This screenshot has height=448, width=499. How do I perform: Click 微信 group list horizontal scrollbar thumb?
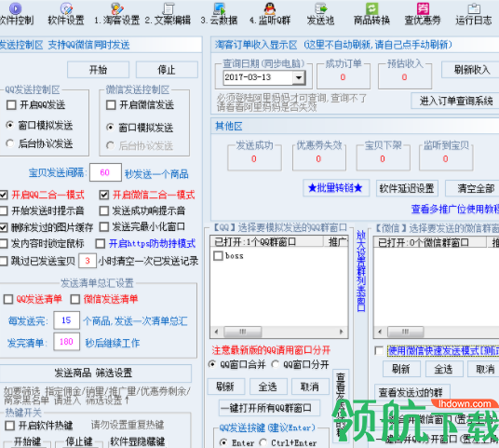[406, 332]
